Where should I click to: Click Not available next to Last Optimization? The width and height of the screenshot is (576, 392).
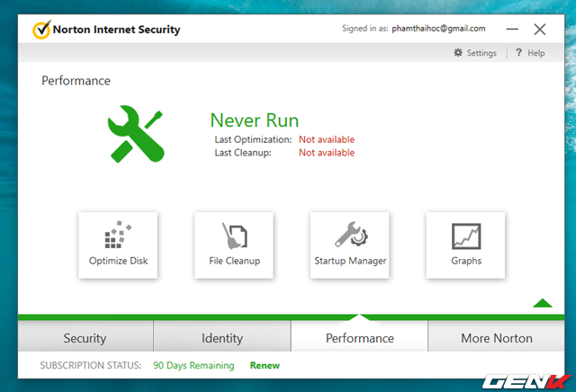327,139
